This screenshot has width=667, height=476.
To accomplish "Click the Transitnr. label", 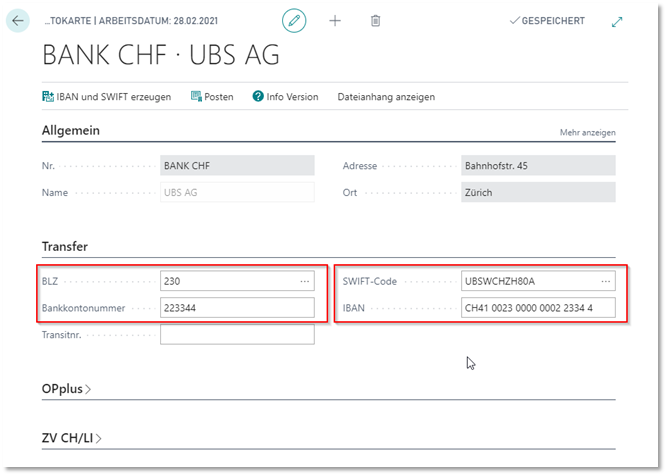I will (x=62, y=335).
